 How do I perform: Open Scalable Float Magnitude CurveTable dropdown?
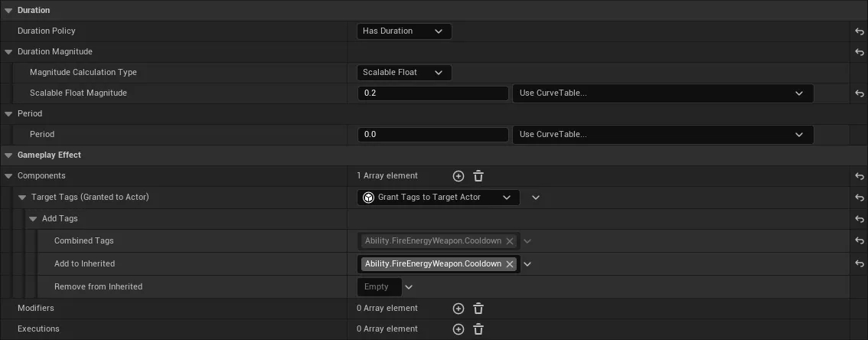click(x=663, y=93)
